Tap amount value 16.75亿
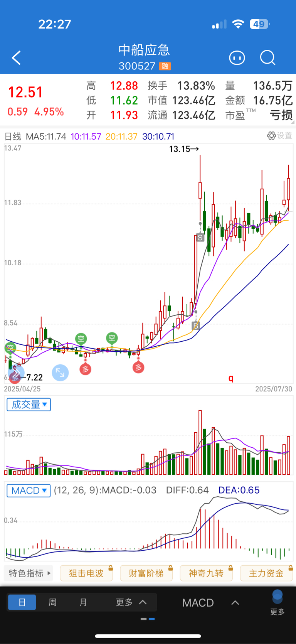The image size is (296, 644). [x=272, y=100]
